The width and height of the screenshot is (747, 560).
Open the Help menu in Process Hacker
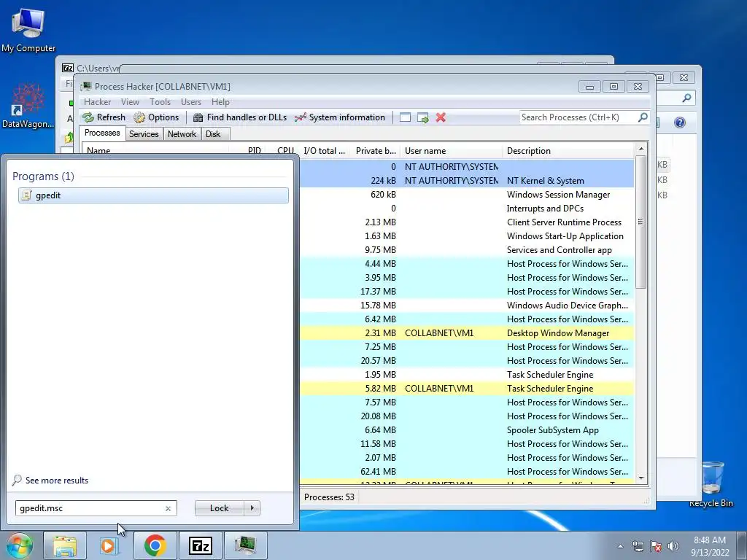[x=220, y=102]
